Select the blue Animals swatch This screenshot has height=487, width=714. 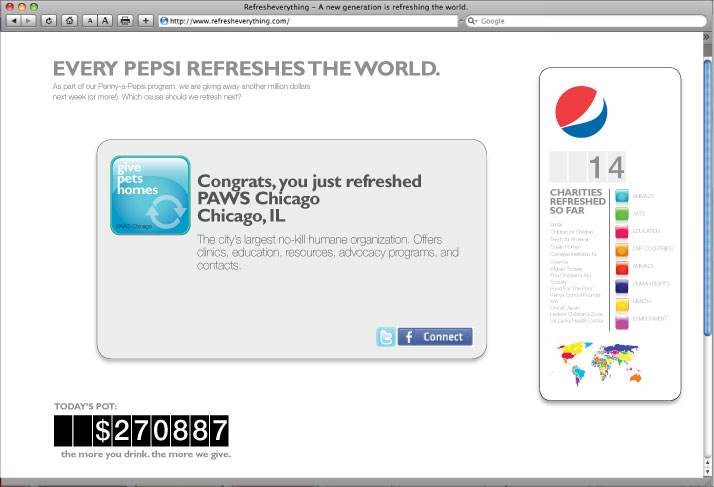point(622,196)
